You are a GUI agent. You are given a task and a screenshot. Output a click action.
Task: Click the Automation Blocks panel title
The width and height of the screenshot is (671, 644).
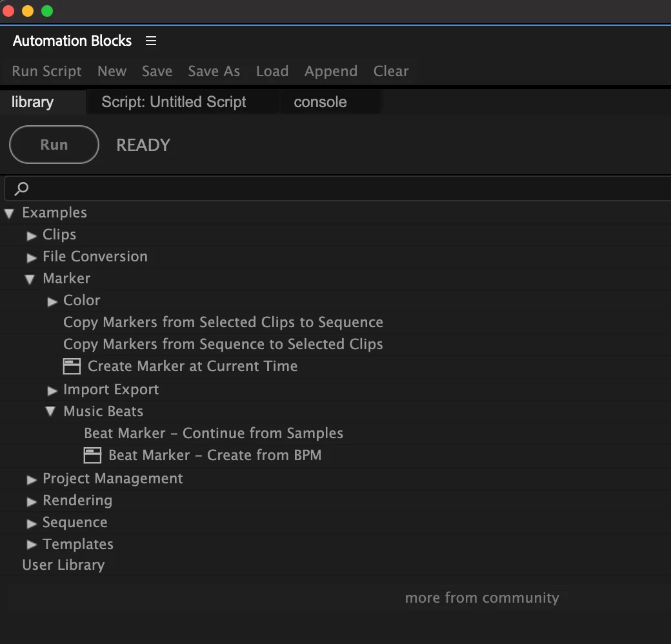pyautogui.click(x=72, y=41)
